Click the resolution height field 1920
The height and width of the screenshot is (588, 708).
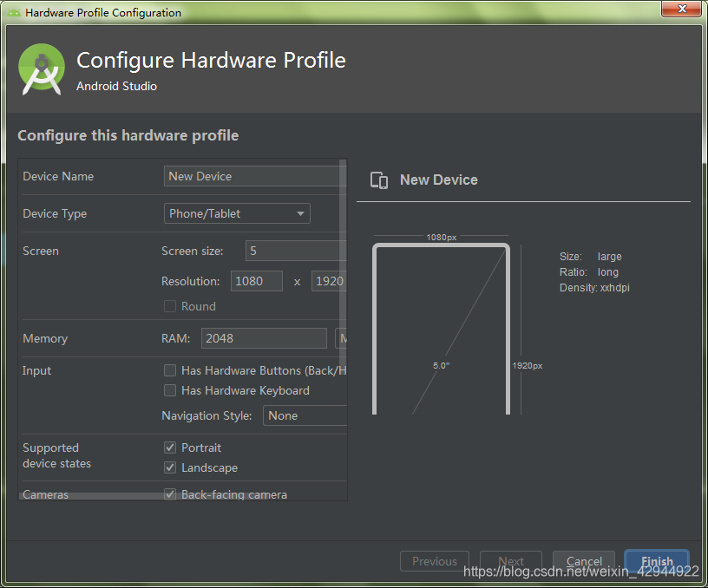pos(329,281)
